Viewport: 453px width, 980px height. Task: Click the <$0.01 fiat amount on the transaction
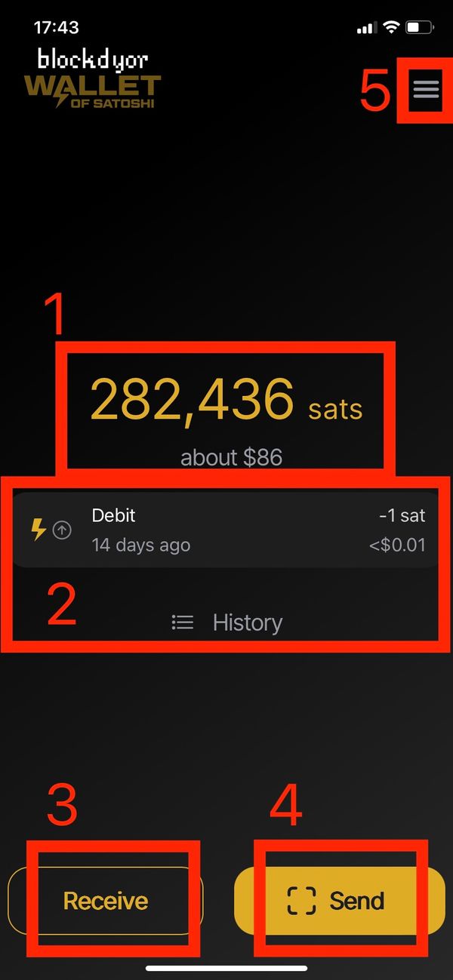pos(397,545)
